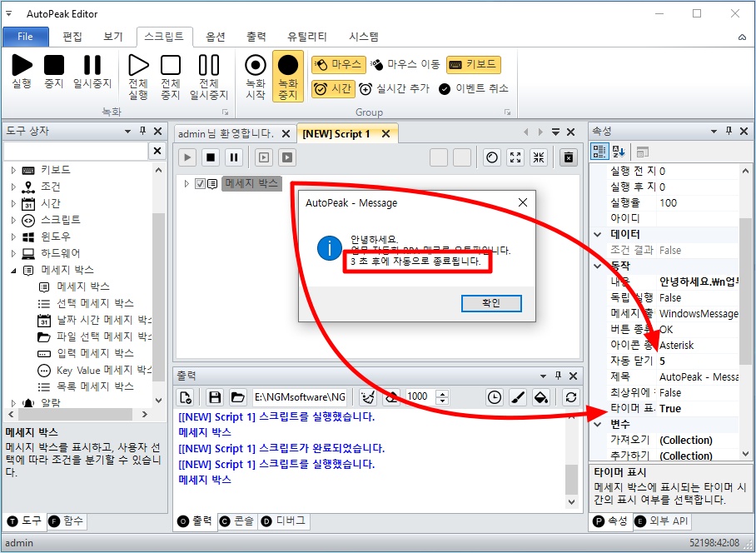Switch to the 옵션 ribbon tab
Viewport: 756px width, 553px height.
tap(216, 37)
